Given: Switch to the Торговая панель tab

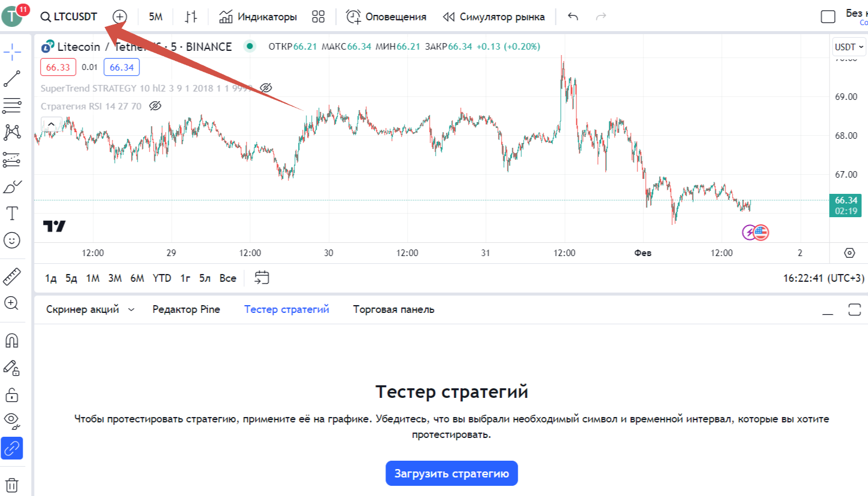Looking at the screenshot, I should [394, 309].
